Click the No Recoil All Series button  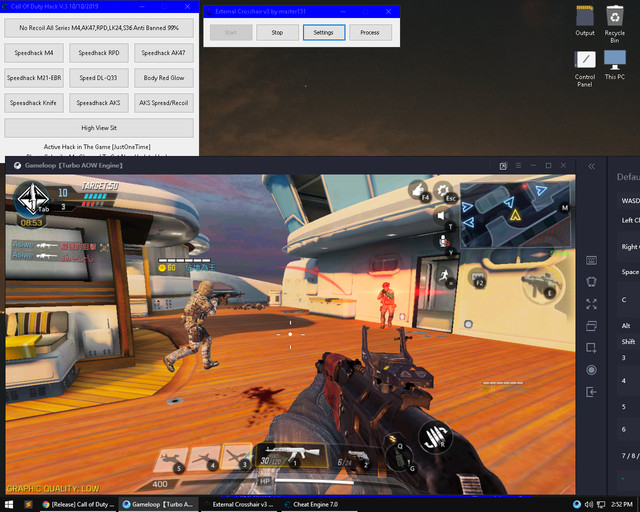tap(99, 28)
